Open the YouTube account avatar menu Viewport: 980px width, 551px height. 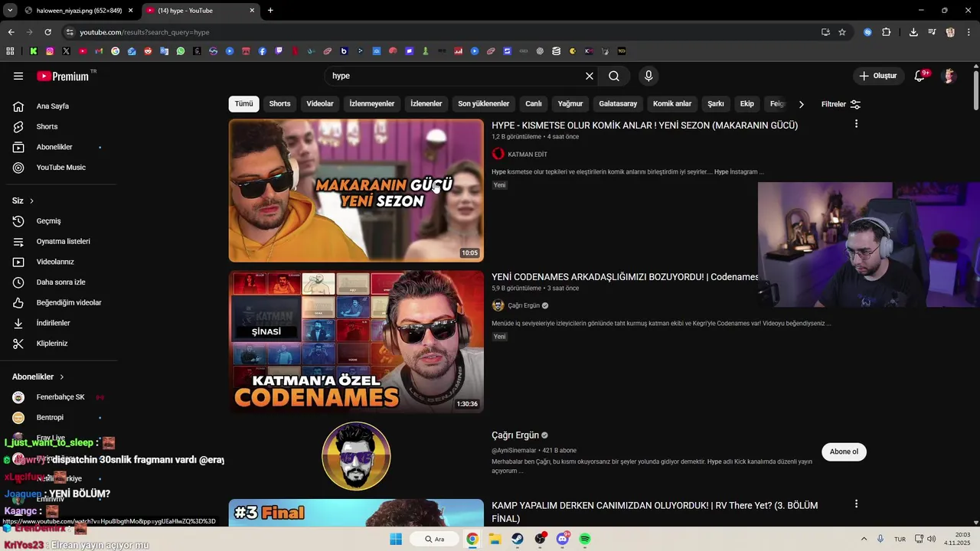(x=949, y=76)
